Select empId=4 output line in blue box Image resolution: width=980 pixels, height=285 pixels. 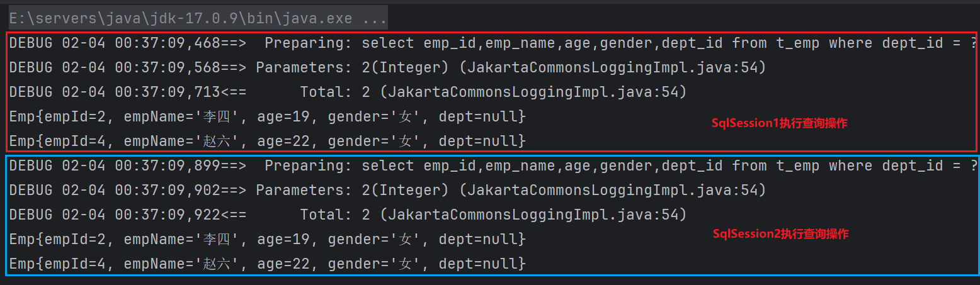[x=267, y=264]
